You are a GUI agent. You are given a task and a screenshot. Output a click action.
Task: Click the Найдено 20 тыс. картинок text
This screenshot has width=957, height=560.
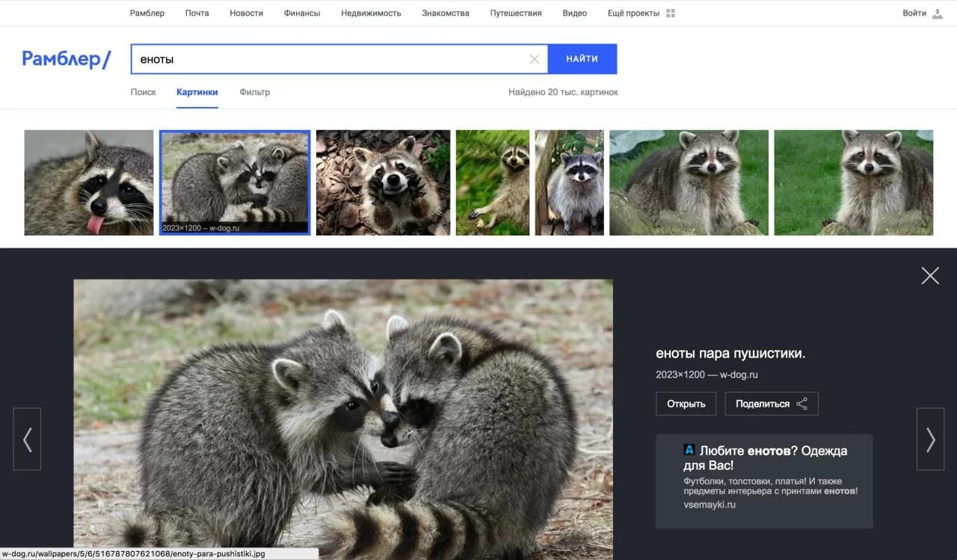tap(563, 92)
